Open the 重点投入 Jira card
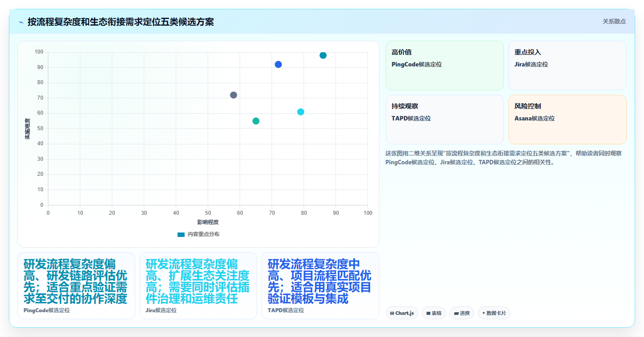The image size is (644, 337). click(567, 66)
